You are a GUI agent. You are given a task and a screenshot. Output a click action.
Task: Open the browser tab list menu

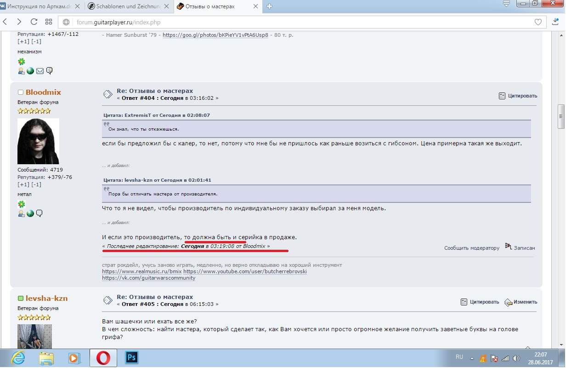point(506,4)
